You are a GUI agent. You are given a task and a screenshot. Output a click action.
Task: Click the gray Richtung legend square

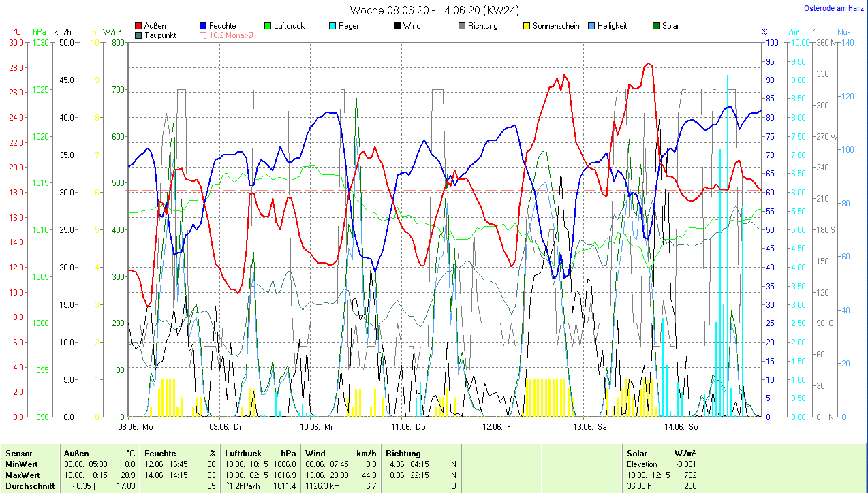click(461, 26)
